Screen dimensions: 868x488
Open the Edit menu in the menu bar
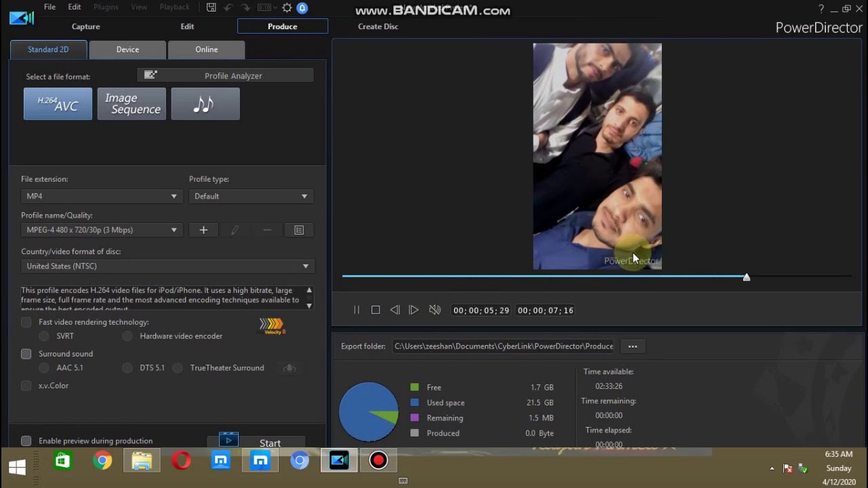coord(75,7)
